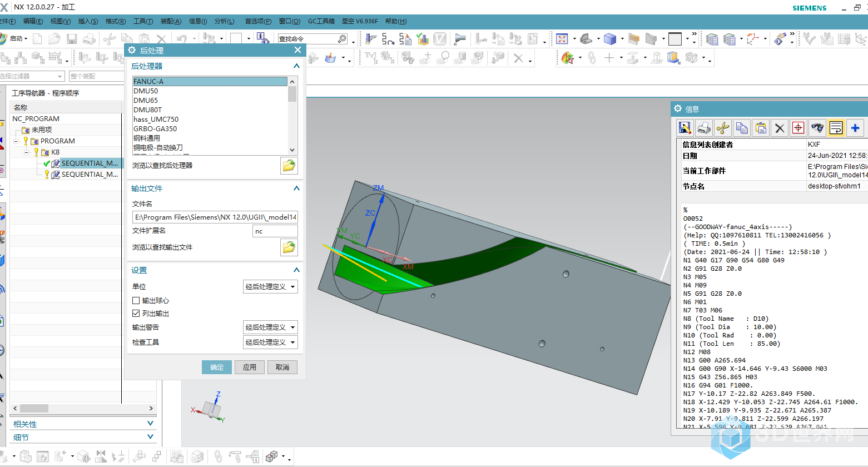
Task: Collapse the 输出文件 section
Action: 296,188
